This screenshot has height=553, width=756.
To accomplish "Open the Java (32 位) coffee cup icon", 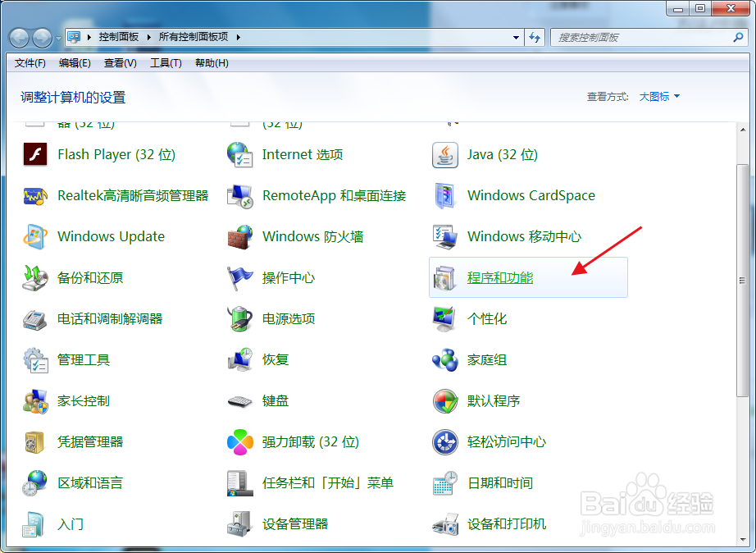I will point(444,154).
